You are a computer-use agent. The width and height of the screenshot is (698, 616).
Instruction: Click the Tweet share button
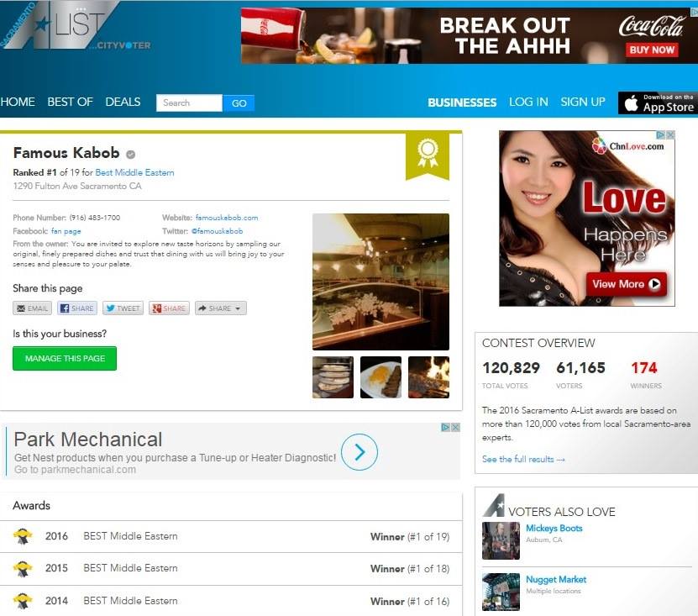click(x=123, y=308)
